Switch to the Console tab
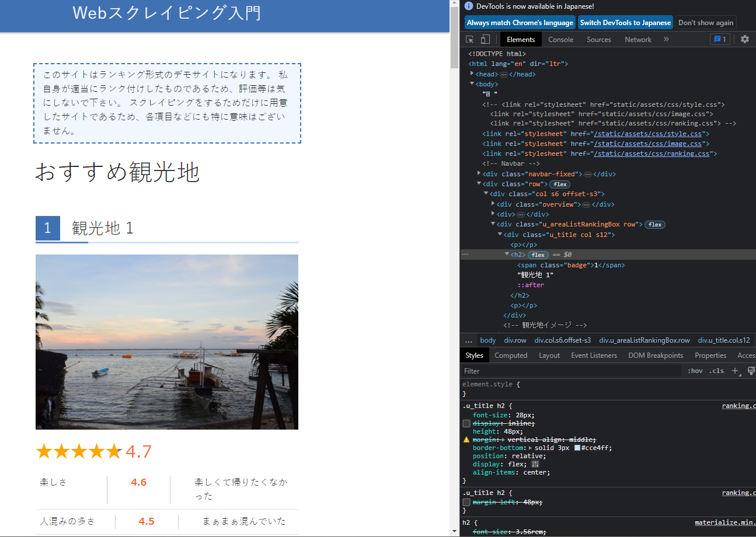 [x=560, y=39]
